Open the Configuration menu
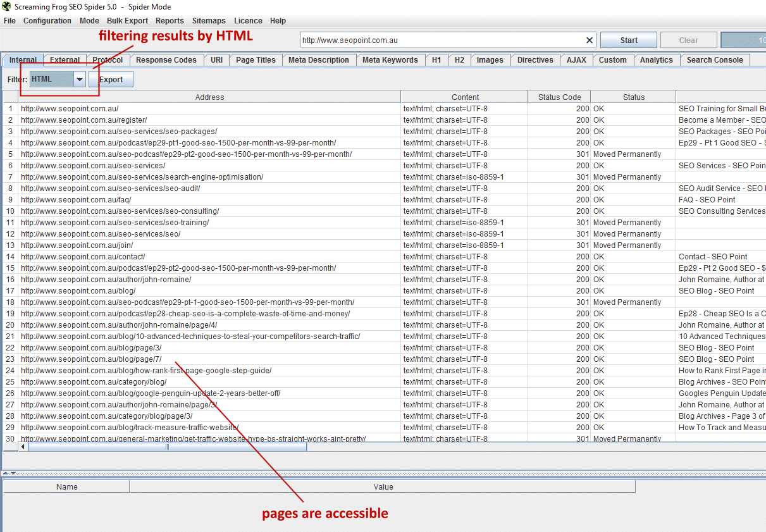The image size is (766, 532). [47, 21]
